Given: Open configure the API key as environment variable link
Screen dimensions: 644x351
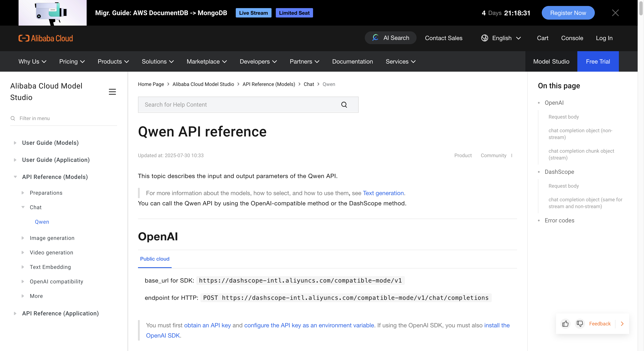Looking at the screenshot, I should [x=309, y=325].
